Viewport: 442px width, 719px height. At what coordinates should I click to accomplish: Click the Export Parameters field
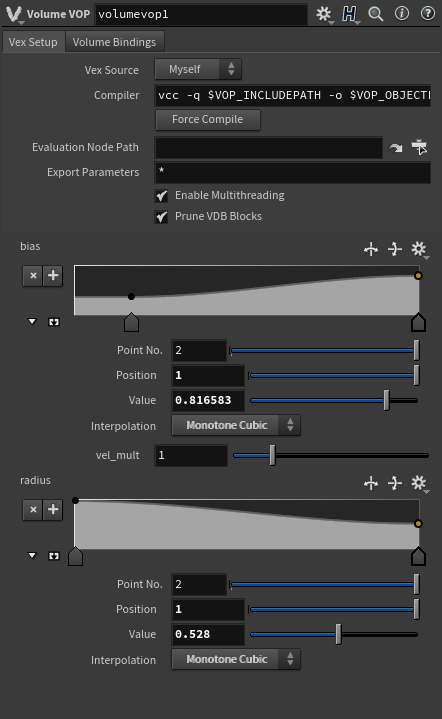[293, 172]
